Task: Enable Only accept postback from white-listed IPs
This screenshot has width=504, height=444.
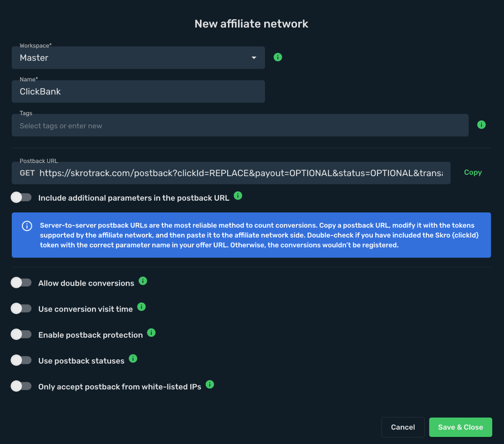Action: pos(21,386)
